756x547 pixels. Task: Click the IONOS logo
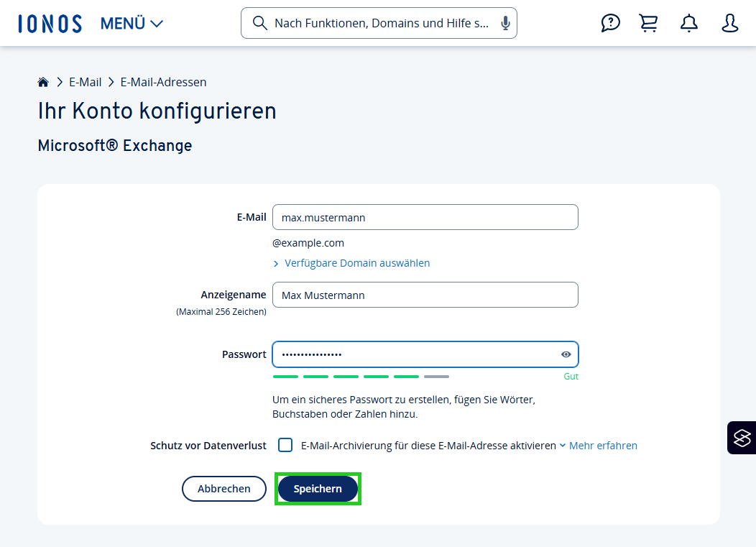click(50, 22)
